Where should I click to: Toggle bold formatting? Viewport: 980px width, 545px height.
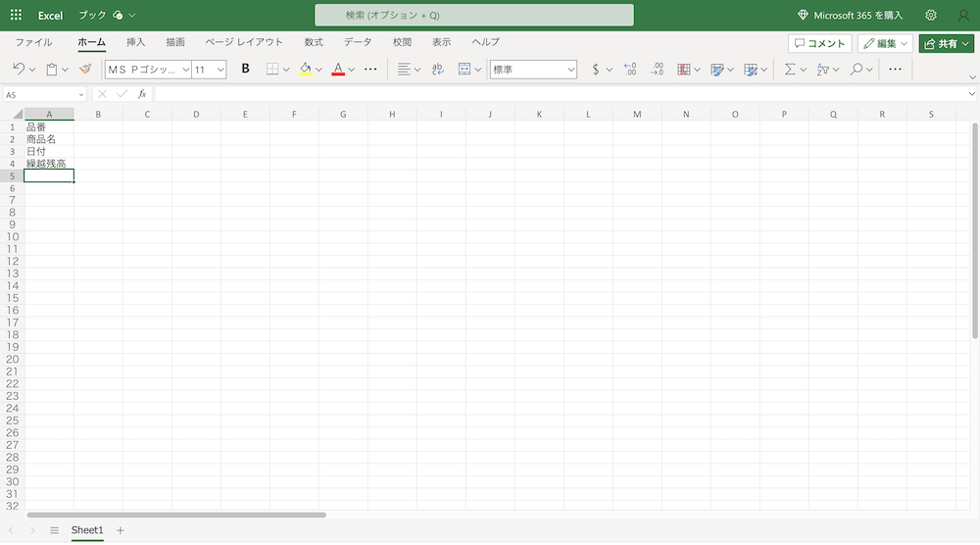(245, 70)
